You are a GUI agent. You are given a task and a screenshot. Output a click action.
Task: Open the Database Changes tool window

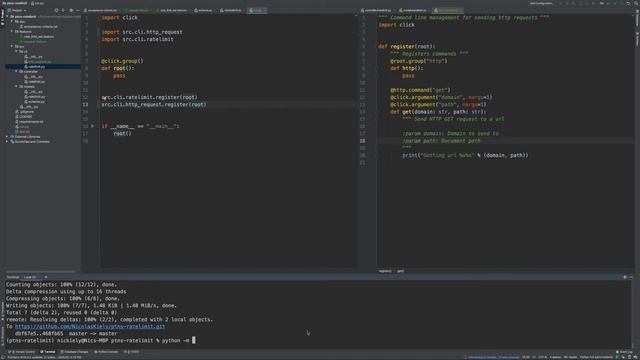[74, 352]
